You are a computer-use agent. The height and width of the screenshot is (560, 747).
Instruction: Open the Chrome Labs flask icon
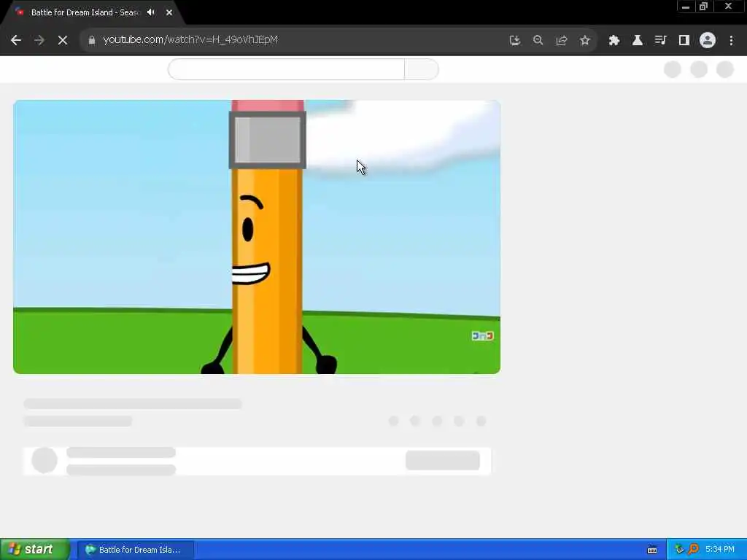point(637,41)
